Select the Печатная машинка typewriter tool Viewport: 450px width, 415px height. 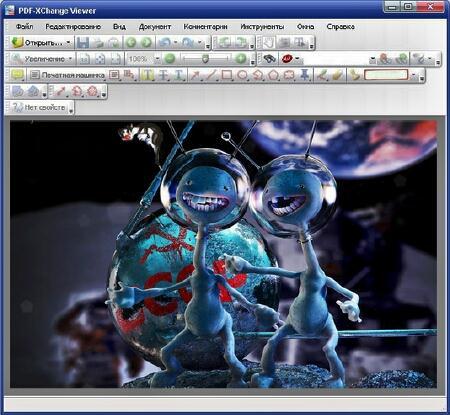pyautogui.click(x=67, y=75)
